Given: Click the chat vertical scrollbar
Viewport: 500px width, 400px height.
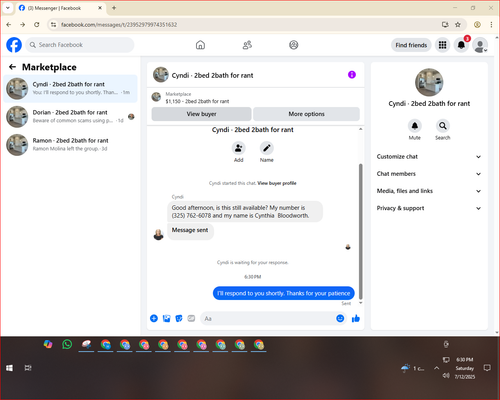Looking at the screenshot, I should (x=360, y=232).
